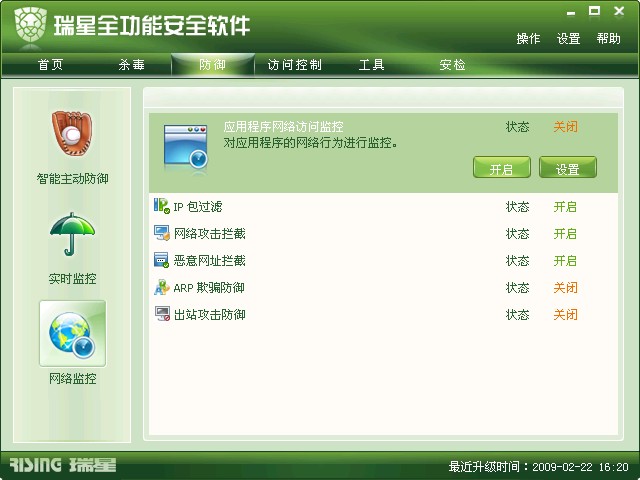Screen dimensions: 640x480
Task: Minimize the 瑞星 window
Action: (571, 13)
